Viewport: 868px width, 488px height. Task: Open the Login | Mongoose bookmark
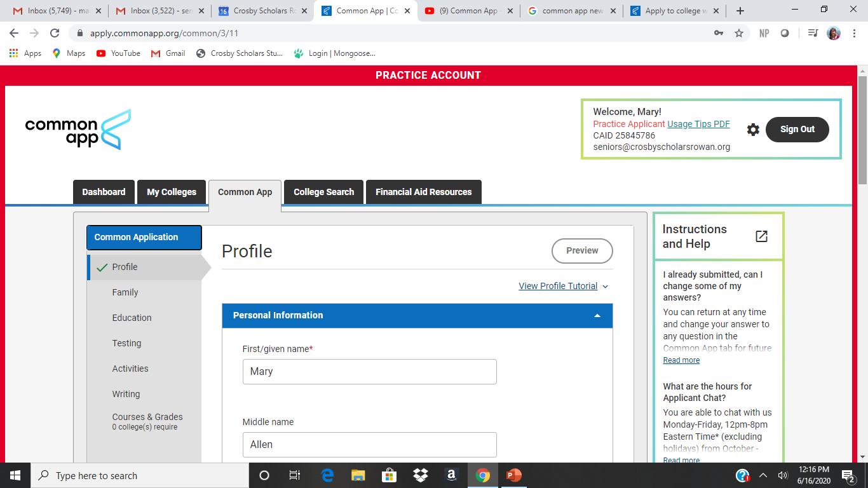click(x=334, y=53)
